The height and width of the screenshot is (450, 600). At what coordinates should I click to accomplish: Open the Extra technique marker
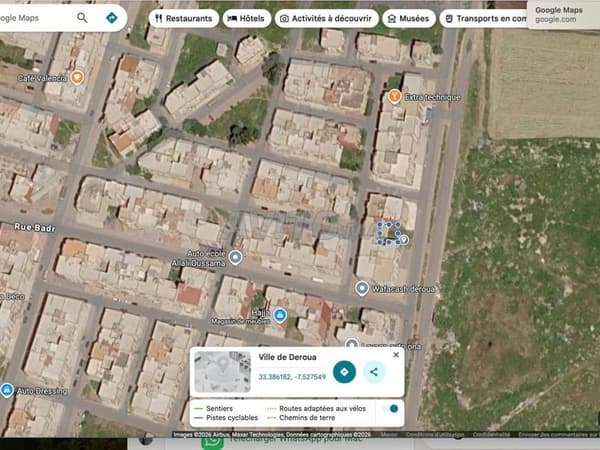coord(395,96)
